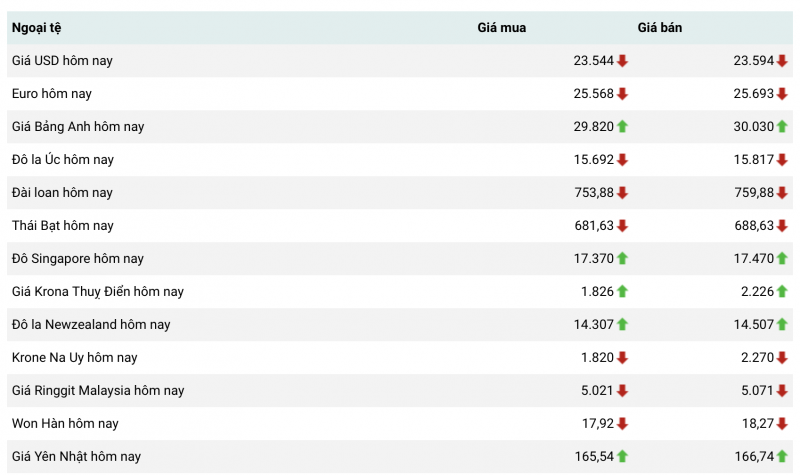Screen dimensions: 800x475
Task: Click green up arrow beside Bảng Anh sell price 30.030
Action: tap(782, 127)
